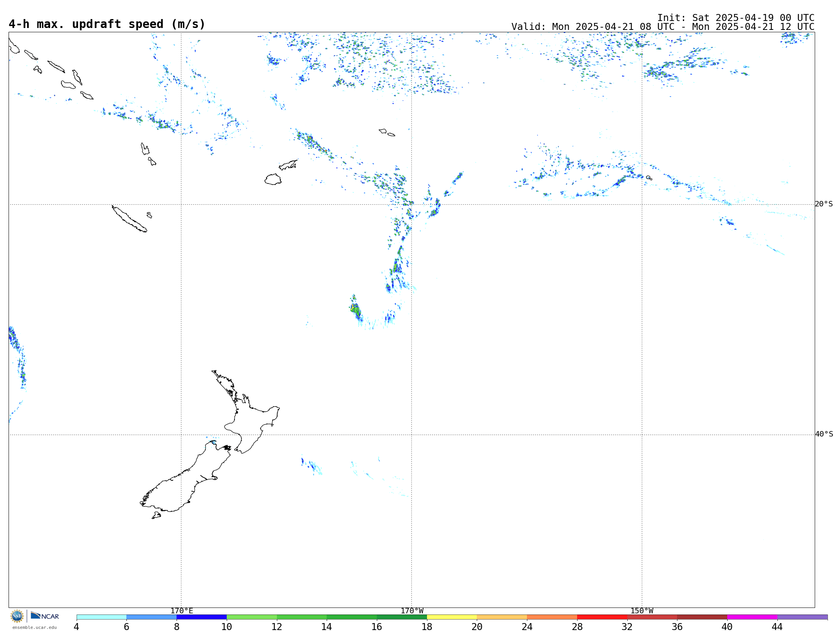The height and width of the screenshot is (632, 840).
Task: Click the '40°S' latitude label
Action: pyautogui.click(x=824, y=434)
